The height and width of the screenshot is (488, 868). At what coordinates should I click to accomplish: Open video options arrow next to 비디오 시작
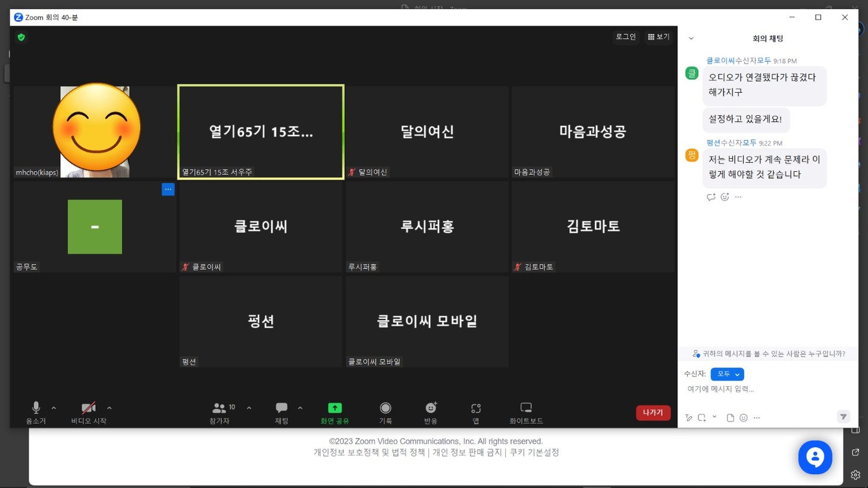[x=109, y=408]
